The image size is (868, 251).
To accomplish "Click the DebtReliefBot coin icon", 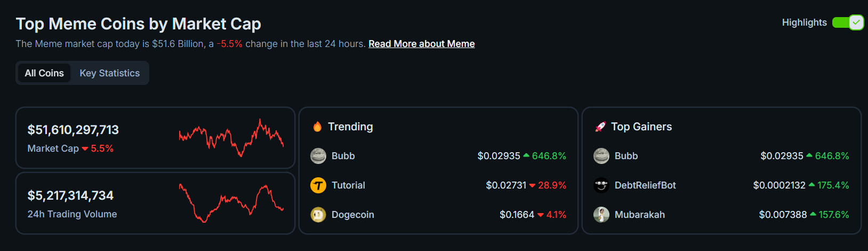I will pyautogui.click(x=601, y=185).
